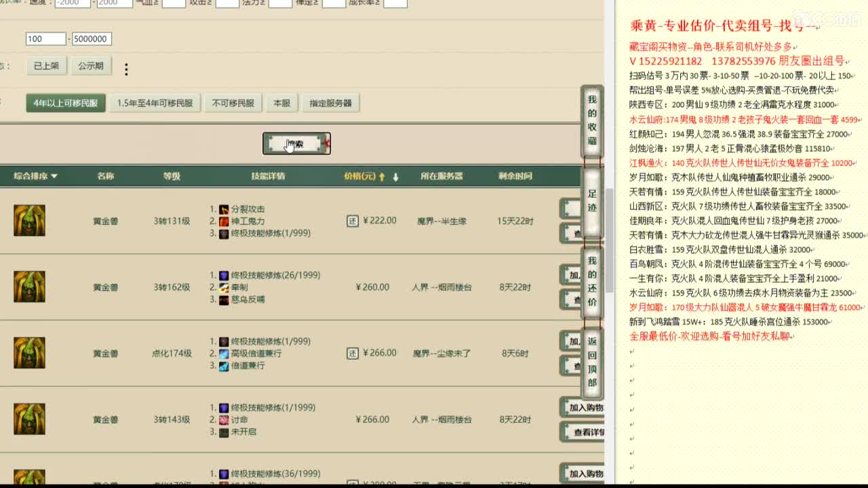Toggle the 公示期 status filter
Image resolution: width=868 pixels, height=488 pixels.
tap(90, 66)
